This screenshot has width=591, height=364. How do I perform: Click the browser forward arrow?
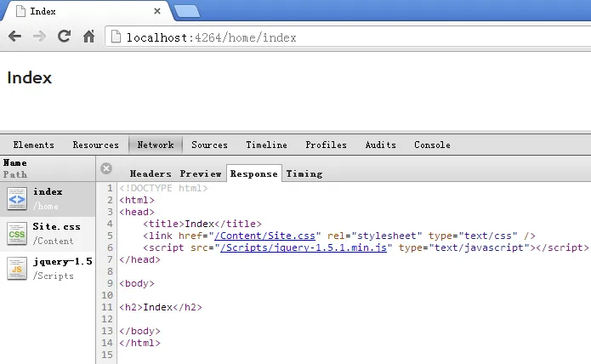[x=39, y=37]
